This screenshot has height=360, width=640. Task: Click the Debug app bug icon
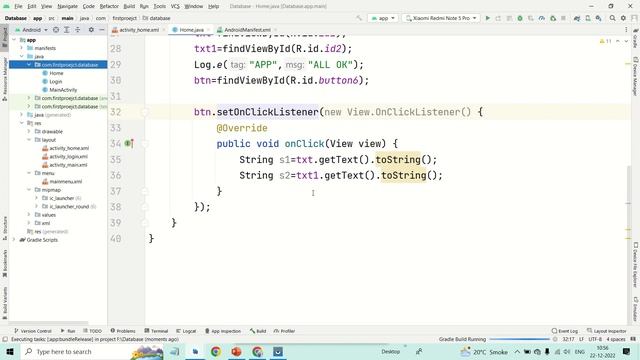[x=520, y=18]
